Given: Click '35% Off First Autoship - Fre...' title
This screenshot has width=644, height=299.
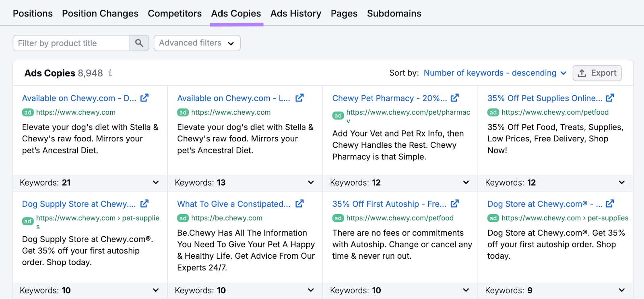Looking at the screenshot, I should [x=389, y=204].
